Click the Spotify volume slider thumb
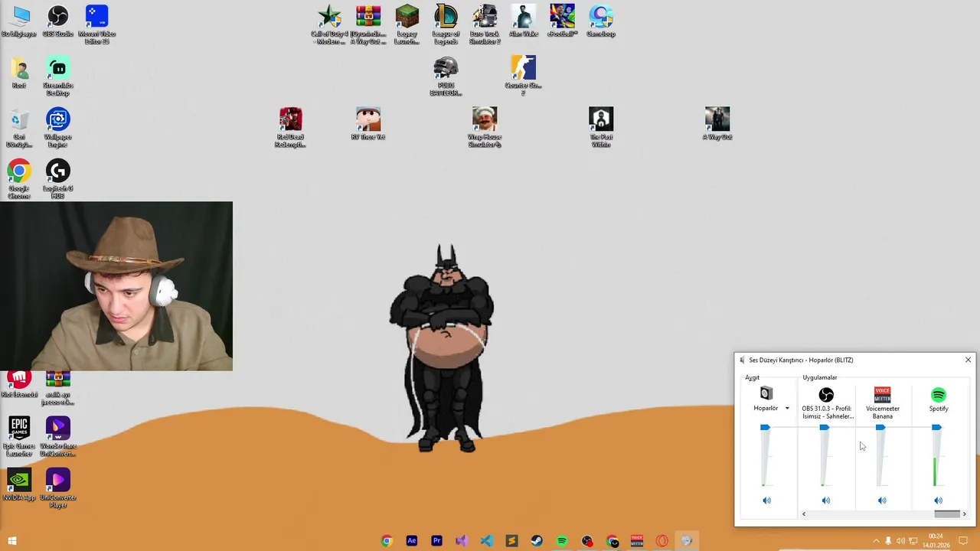Screen dimensions: 980x551 936,427
